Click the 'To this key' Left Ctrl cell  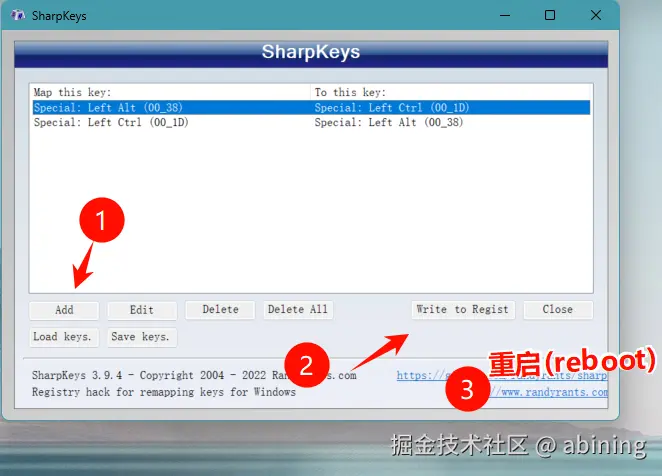(392, 107)
